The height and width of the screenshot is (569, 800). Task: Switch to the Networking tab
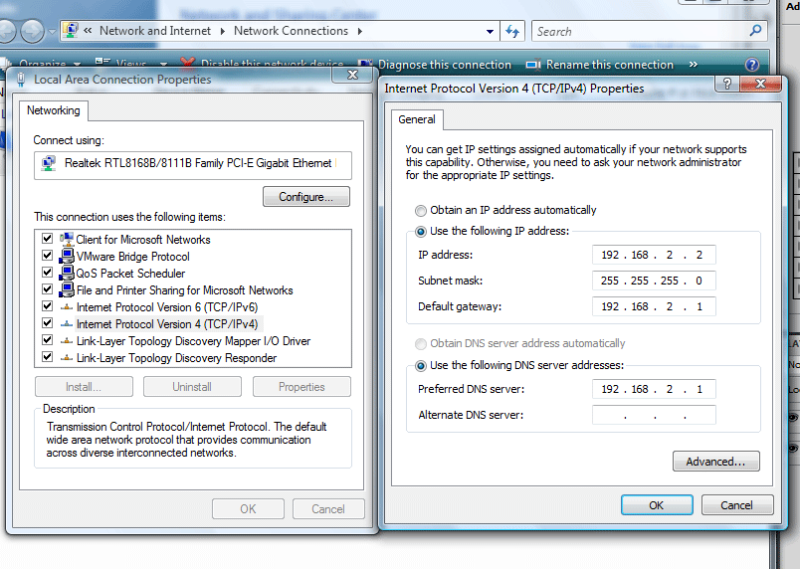pos(54,110)
